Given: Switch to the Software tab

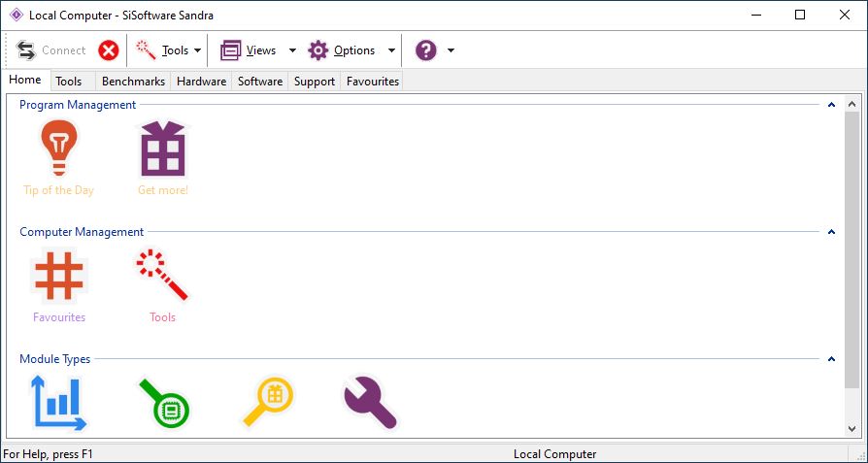Looking at the screenshot, I should point(260,82).
